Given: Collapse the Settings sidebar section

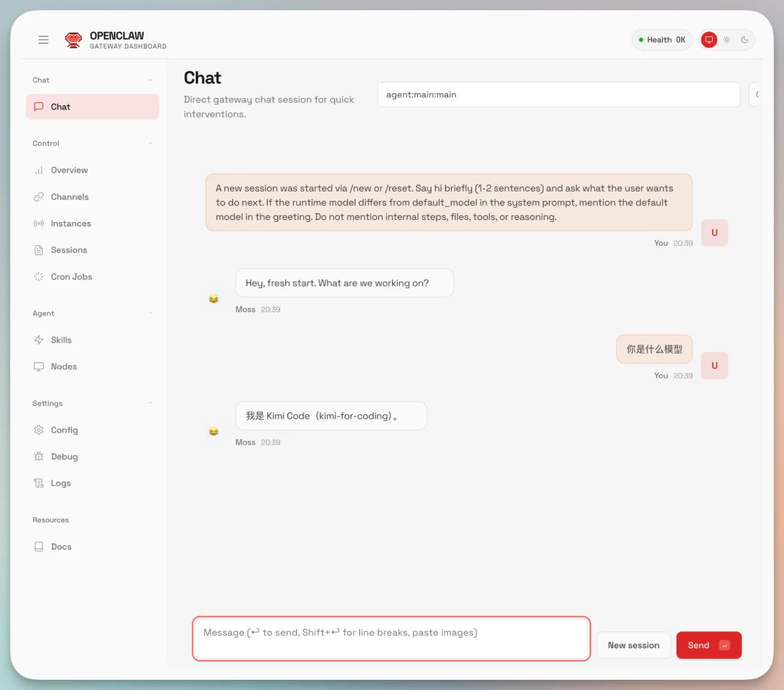Looking at the screenshot, I should point(150,403).
